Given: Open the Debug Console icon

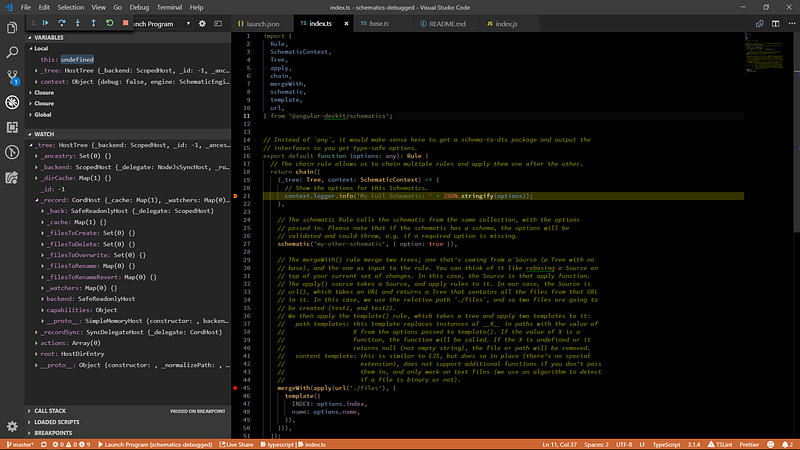Looking at the screenshot, I should (x=218, y=23).
